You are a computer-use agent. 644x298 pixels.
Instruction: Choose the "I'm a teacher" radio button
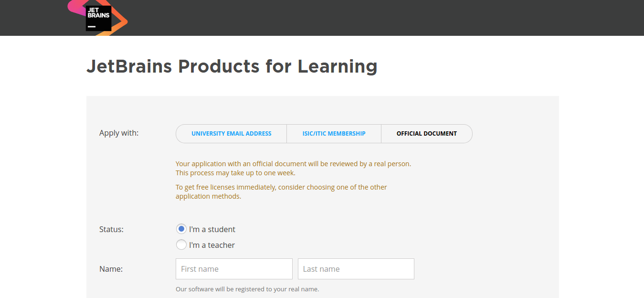[181, 245]
